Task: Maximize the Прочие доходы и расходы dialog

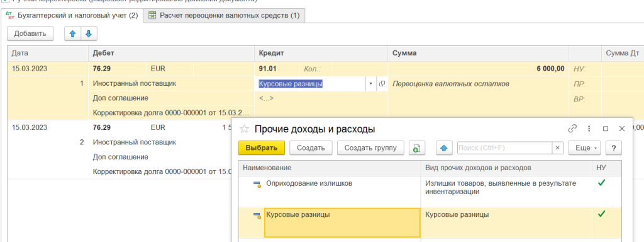Action: pyautogui.click(x=606, y=129)
